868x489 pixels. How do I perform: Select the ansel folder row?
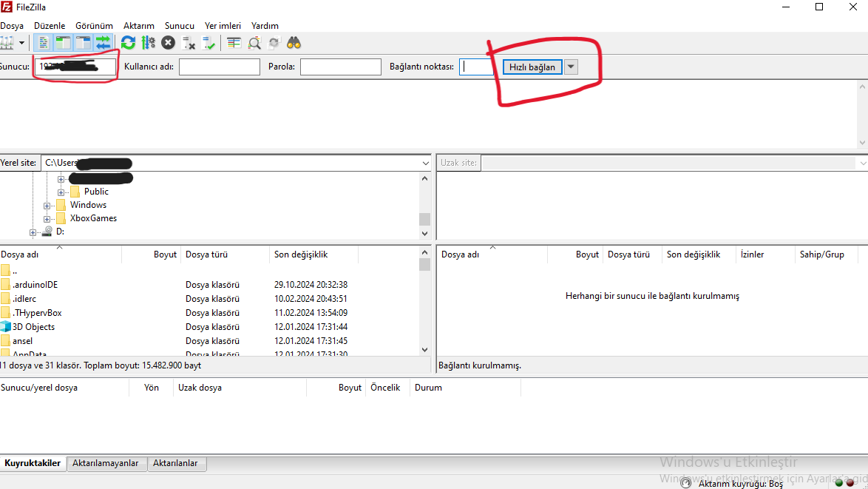tap(209, 341)
